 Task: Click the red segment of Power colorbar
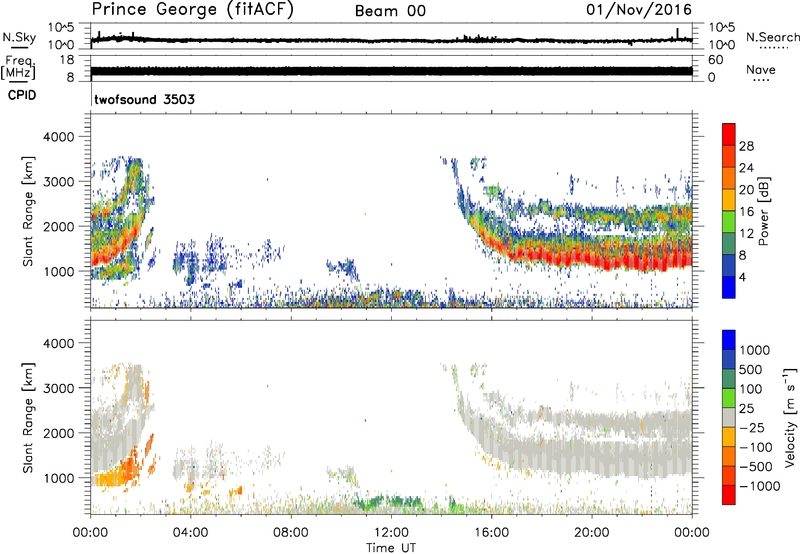(729, 134)
